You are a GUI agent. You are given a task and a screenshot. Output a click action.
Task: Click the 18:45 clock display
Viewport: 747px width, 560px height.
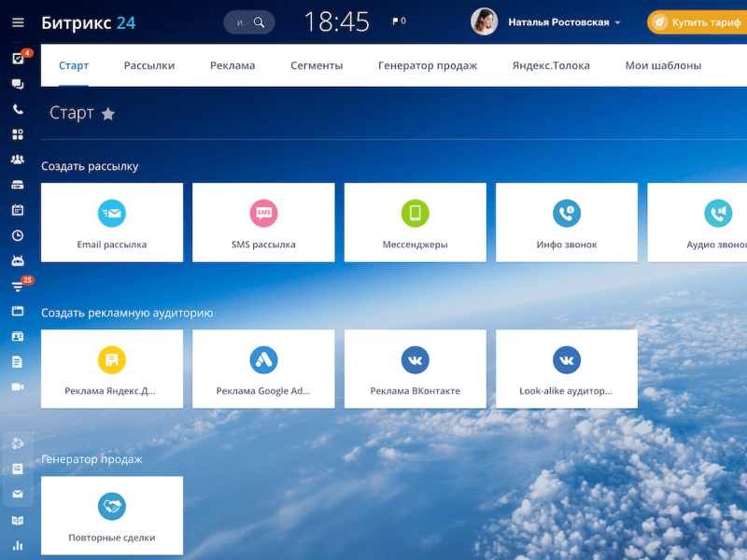coord(337,21)
